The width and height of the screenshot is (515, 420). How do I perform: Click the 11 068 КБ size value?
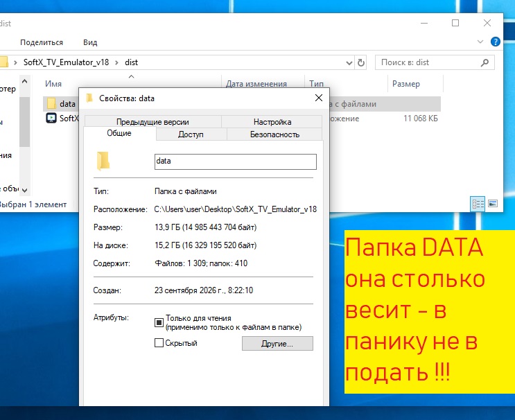click(421, 119)
